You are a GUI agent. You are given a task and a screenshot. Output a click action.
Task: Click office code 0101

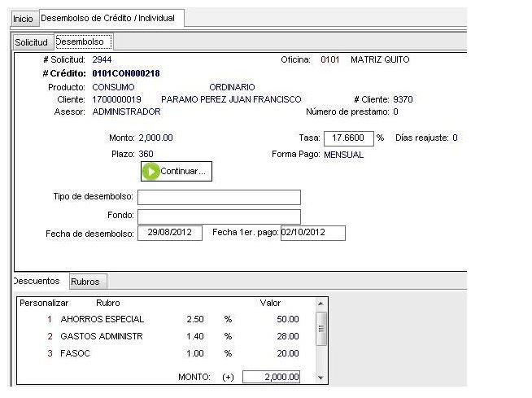330,59
